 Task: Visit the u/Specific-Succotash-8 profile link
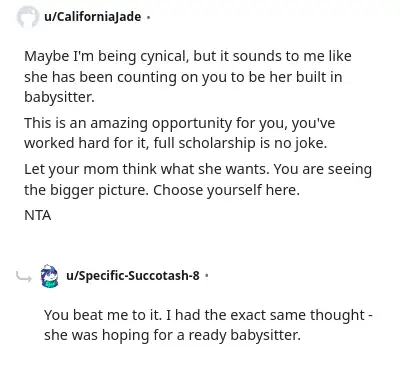133,276
